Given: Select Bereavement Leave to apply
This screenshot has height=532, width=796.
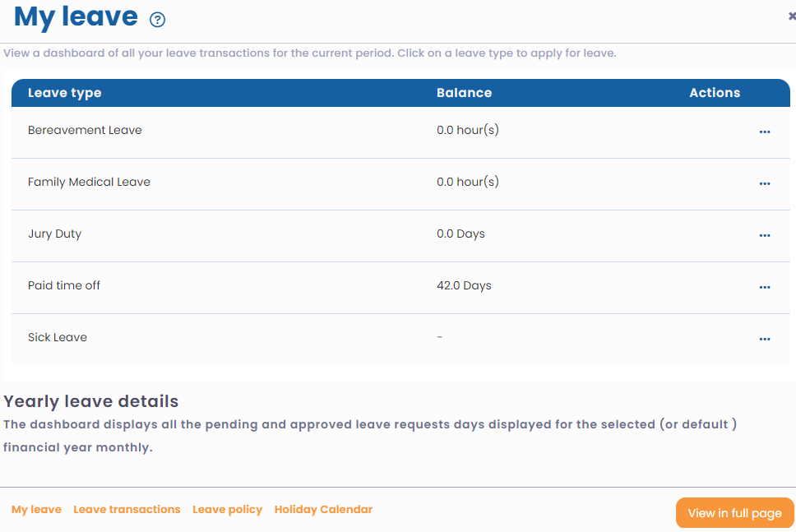Looking at the screenshot, I should click(x=85, y=130).
